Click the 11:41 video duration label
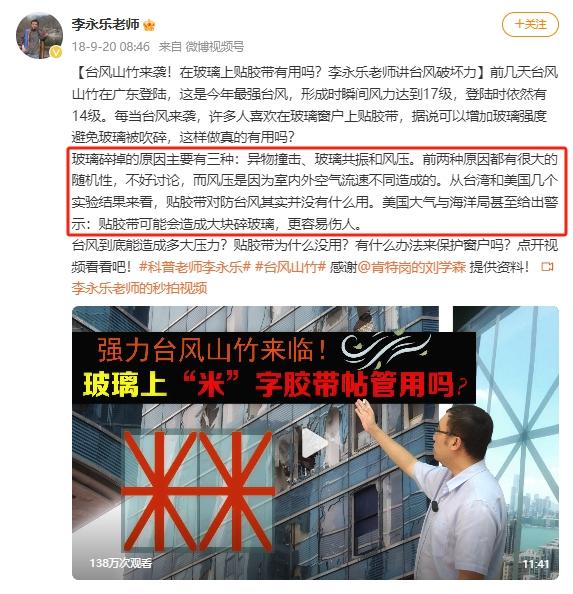This screenshot has height=594, width=573. pyautogui.click(x=536, y=564)
